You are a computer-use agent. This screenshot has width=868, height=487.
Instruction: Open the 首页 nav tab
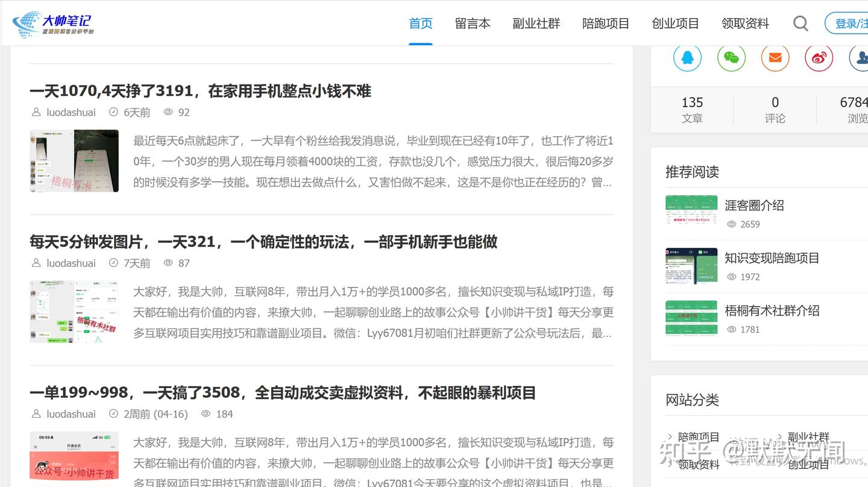tap(421, 24)
